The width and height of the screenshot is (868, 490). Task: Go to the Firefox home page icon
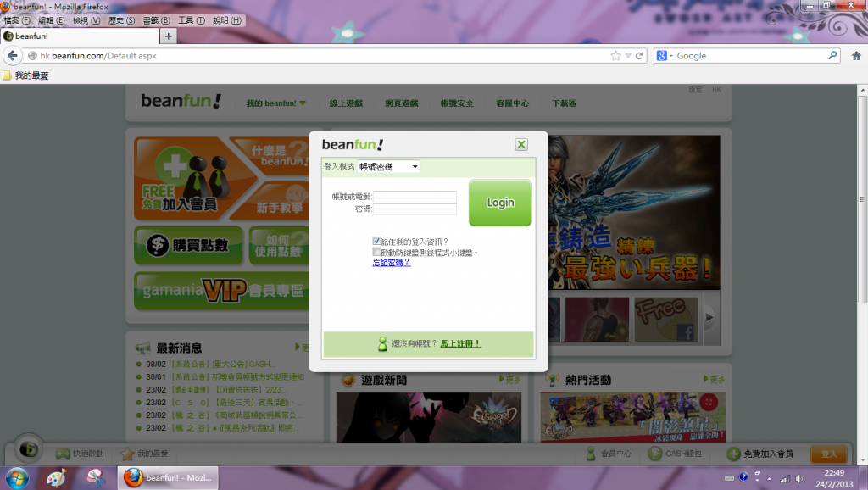tap(856, 56)
